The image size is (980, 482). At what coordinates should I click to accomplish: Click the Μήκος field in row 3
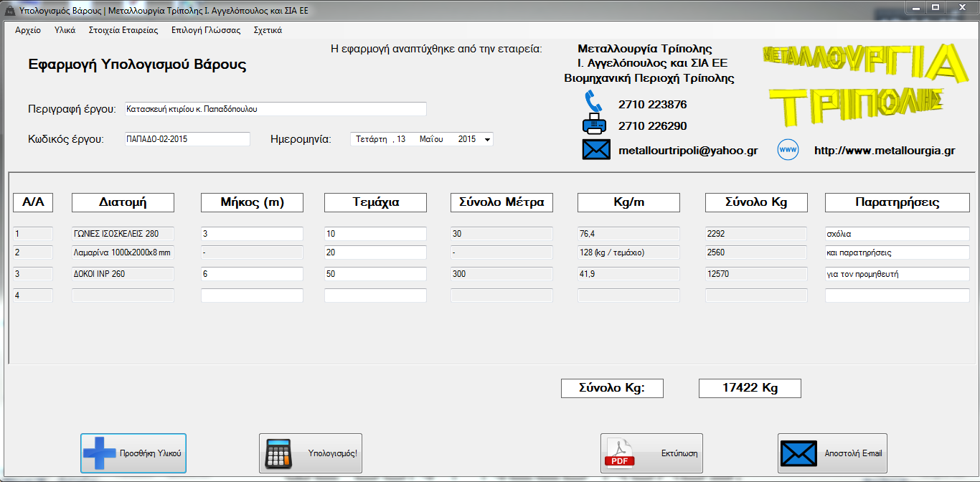pos(252,274)
